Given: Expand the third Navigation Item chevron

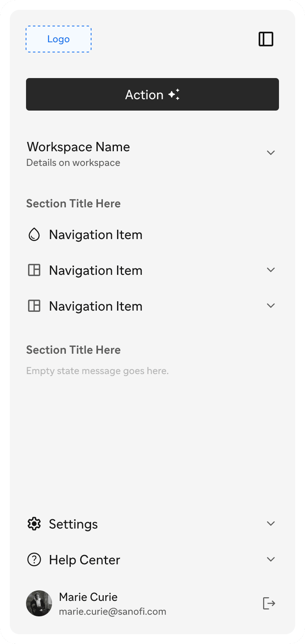Looking at the screenshot, I should (x=271, y=306).
